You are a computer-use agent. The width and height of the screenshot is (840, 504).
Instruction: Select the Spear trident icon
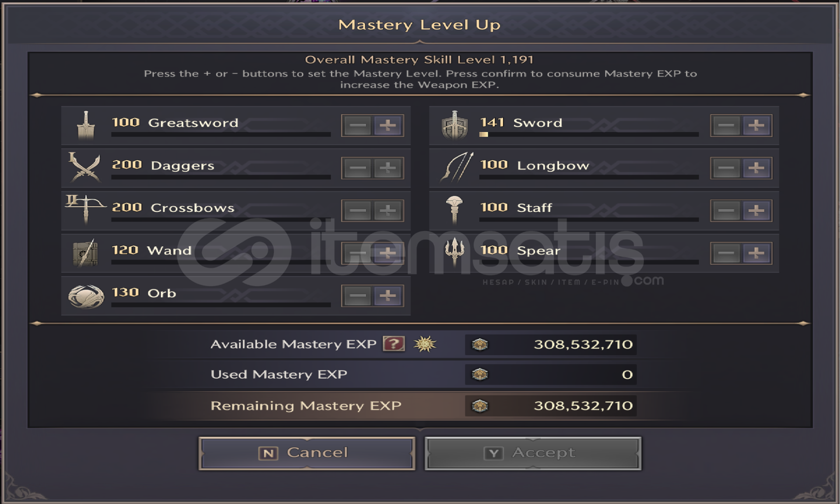pos(455,252)
